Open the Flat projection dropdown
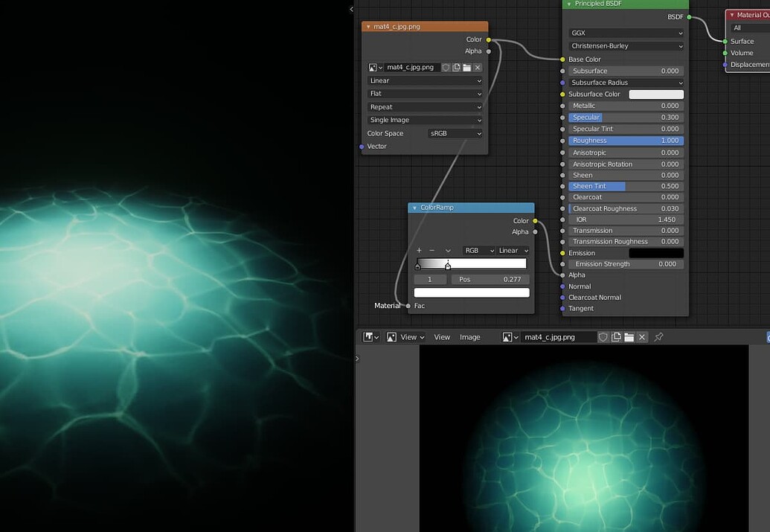The image size is (770, 532). click(425, 93)
